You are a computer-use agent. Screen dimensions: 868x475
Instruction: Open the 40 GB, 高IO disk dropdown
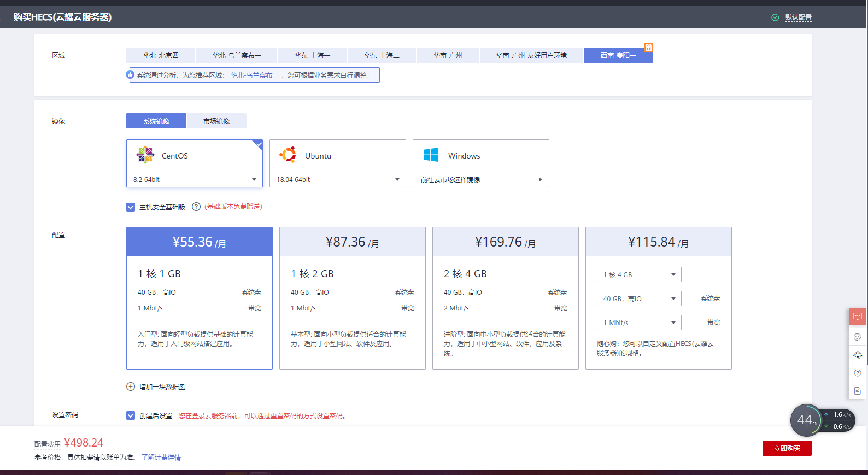point(639,298)
